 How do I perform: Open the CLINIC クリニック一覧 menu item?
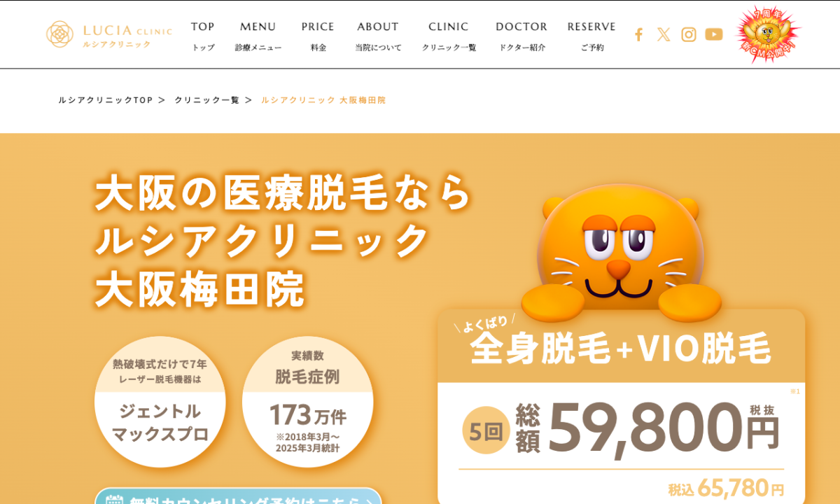pyautogui.click(x=449, y=36)
